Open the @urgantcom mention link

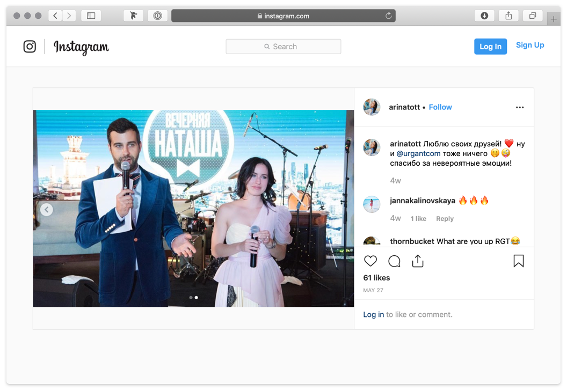(x=418, y=153)
